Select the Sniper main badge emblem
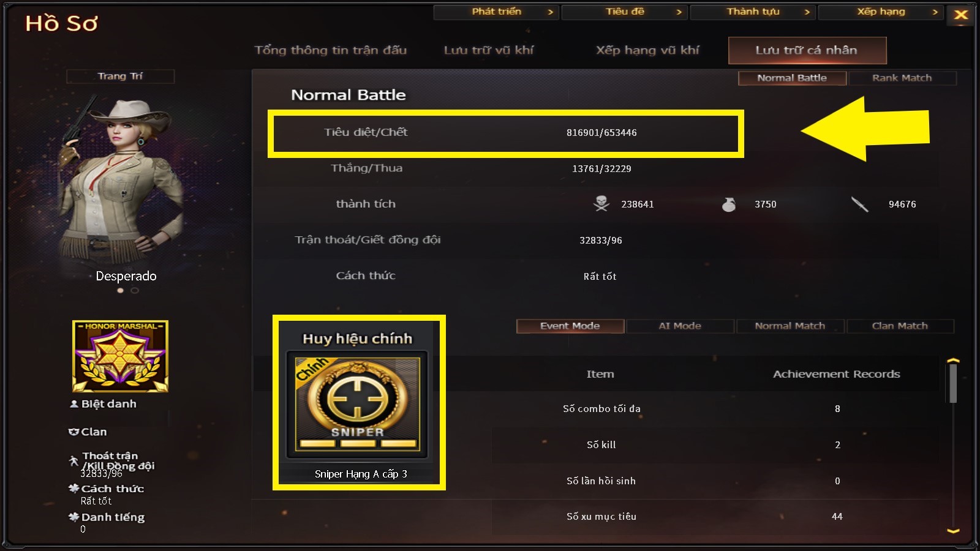 pos(357,404)
